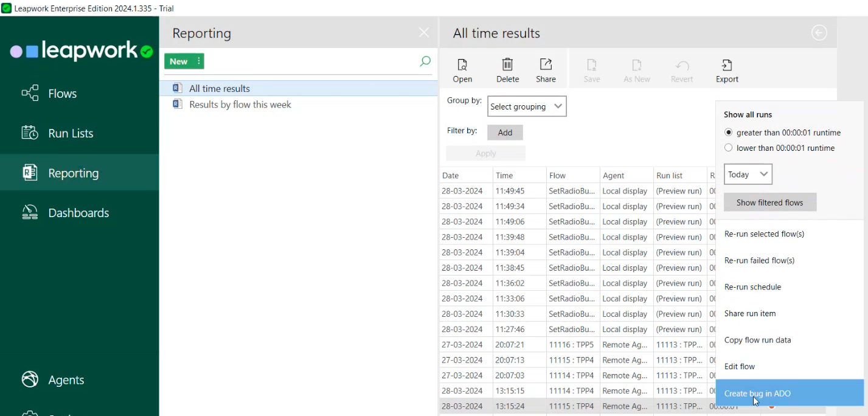Open Flows in the left sidebar
The image size is (868, 416).
[x=62, y=94]
